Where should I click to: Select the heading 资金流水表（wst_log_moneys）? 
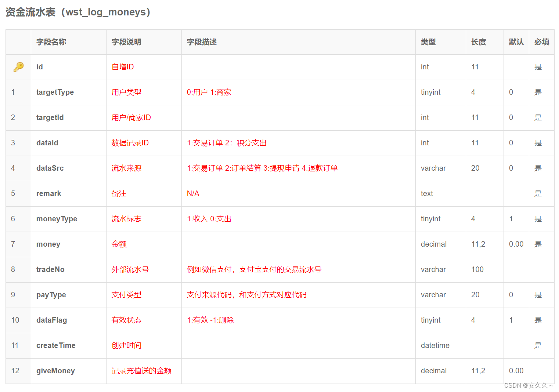coord(78,12)
